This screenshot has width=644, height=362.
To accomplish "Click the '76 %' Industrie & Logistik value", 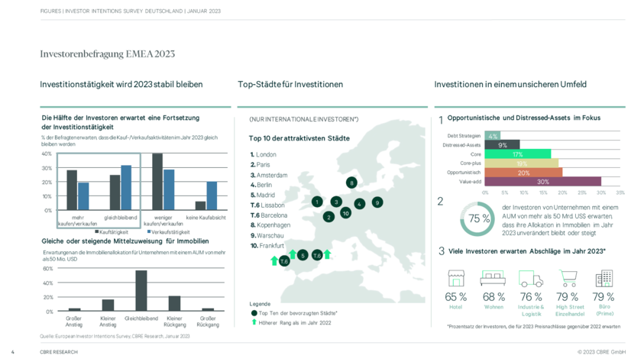I will [x=531, y=297].
